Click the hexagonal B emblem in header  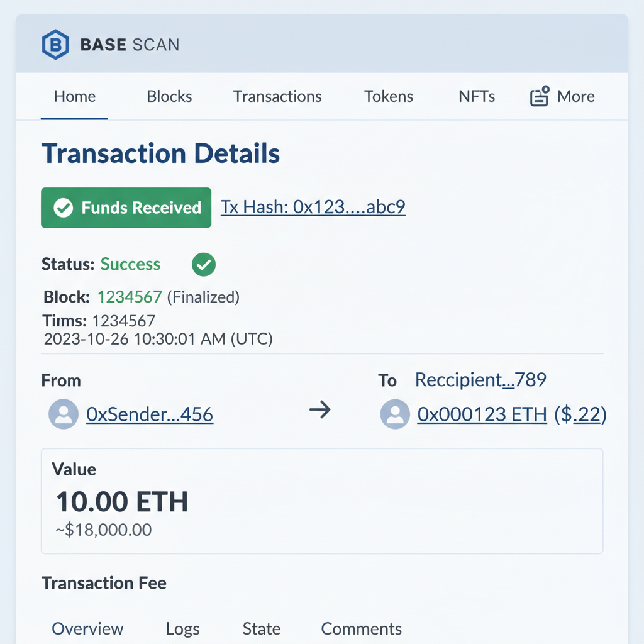tap(56, 44)
